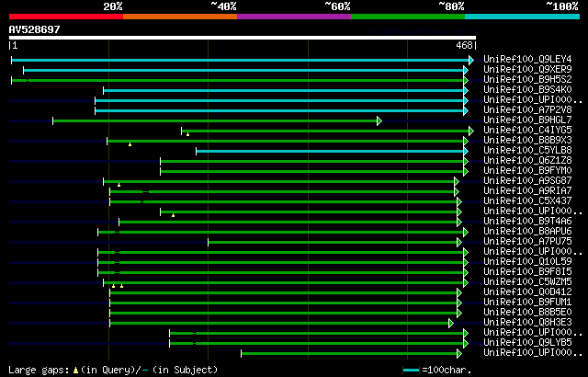Open hit UniRef100_B9HGL7
This screenshot has height=377, width=588.
click(527, 120)
